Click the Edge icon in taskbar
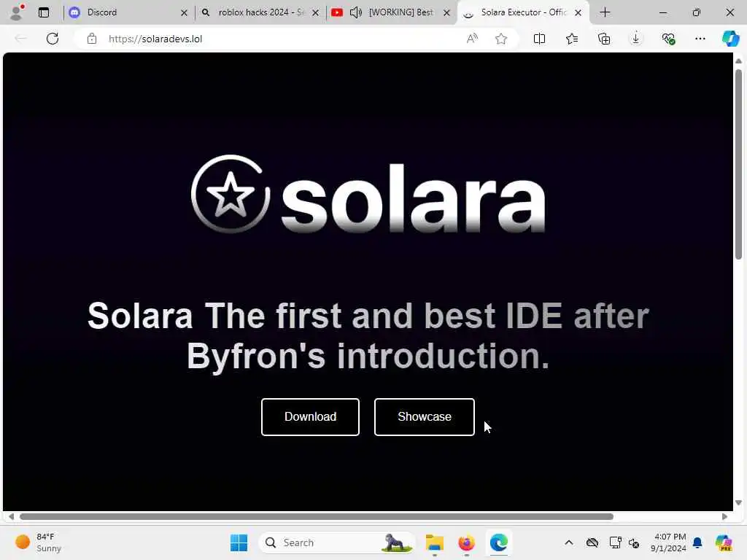 click(499, 542)
